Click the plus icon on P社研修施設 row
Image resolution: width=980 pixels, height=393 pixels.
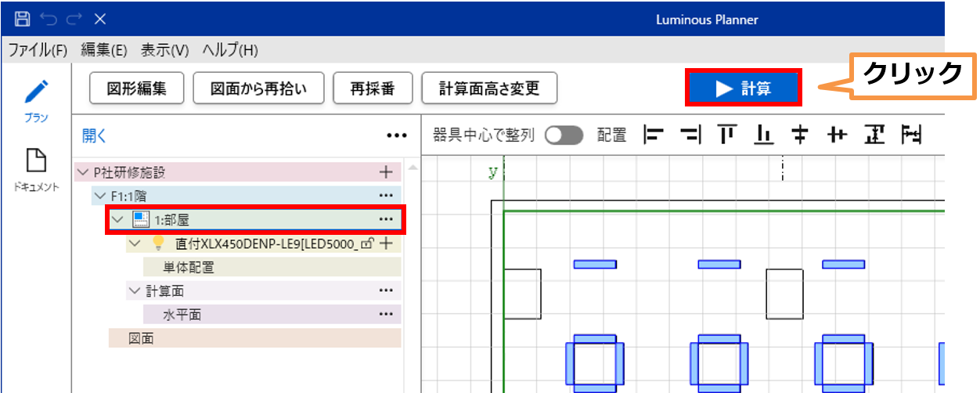[x=385, y=172]
